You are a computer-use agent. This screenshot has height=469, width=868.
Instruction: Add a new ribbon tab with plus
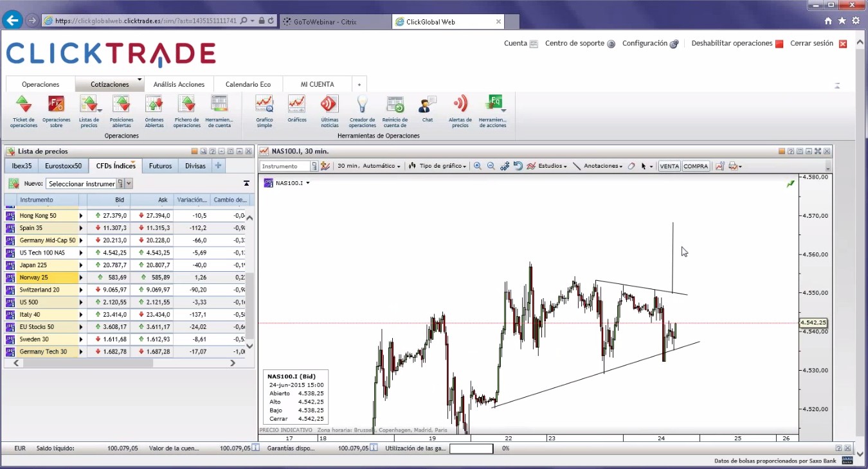(360, 84)
